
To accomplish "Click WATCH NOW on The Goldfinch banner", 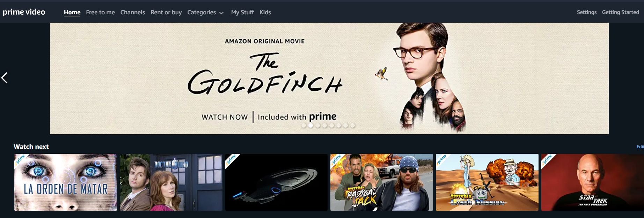I will point(225,117).
